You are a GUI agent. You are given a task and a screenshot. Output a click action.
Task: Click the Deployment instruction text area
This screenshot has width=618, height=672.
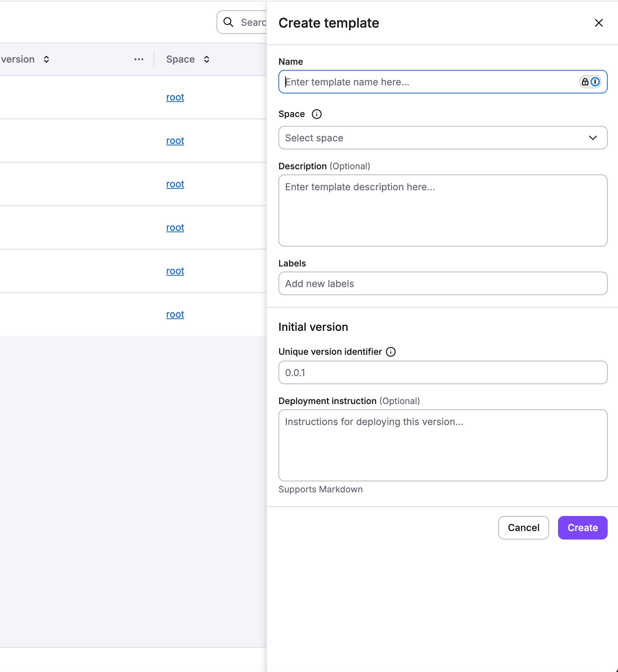(443, 445)
